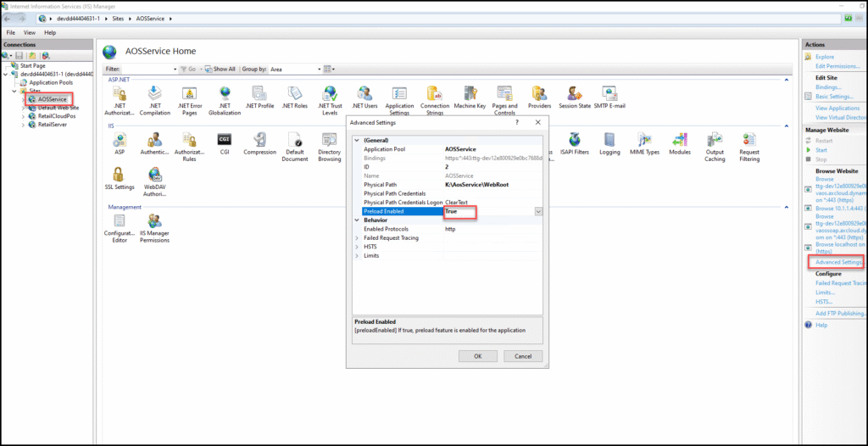Open the .NET Profile icon
This screenshot has height=446, width=868.
point(259,97)
